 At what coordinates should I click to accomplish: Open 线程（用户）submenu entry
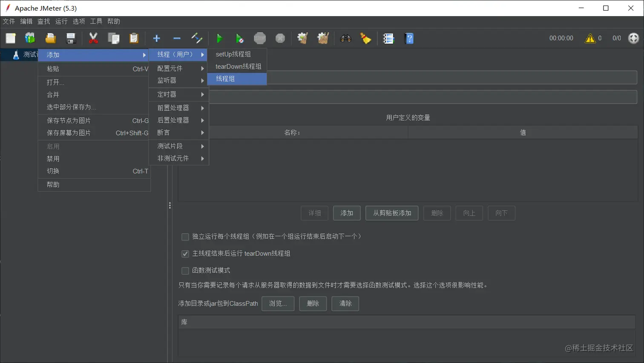pyautogui.click(x=178, y=55)
